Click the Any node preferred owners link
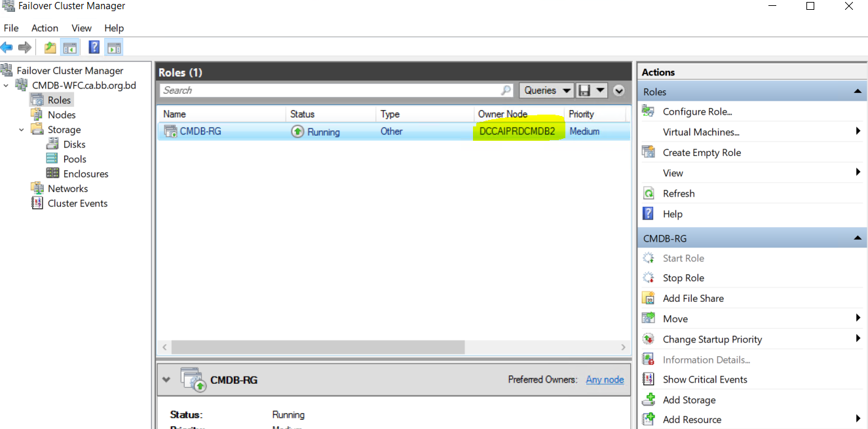This screenshot has width=868, height=429. (x=605, y=379)
